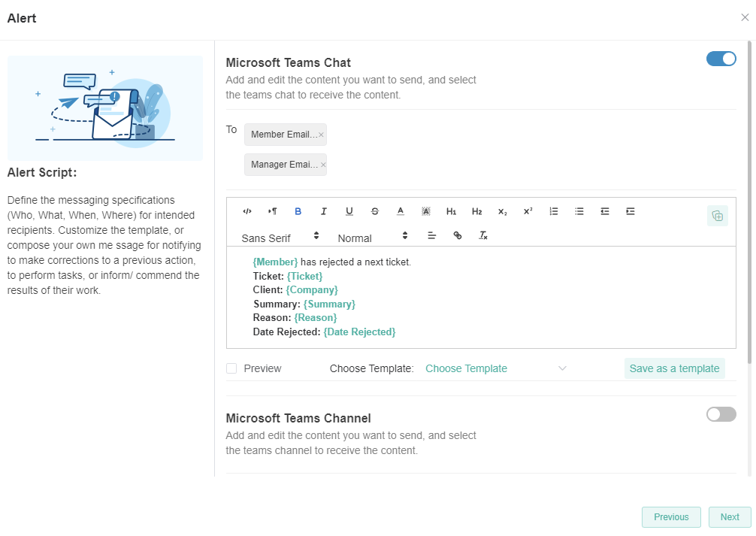
Task: Apply strikethrough to selected text
Action: coord(375,212)
